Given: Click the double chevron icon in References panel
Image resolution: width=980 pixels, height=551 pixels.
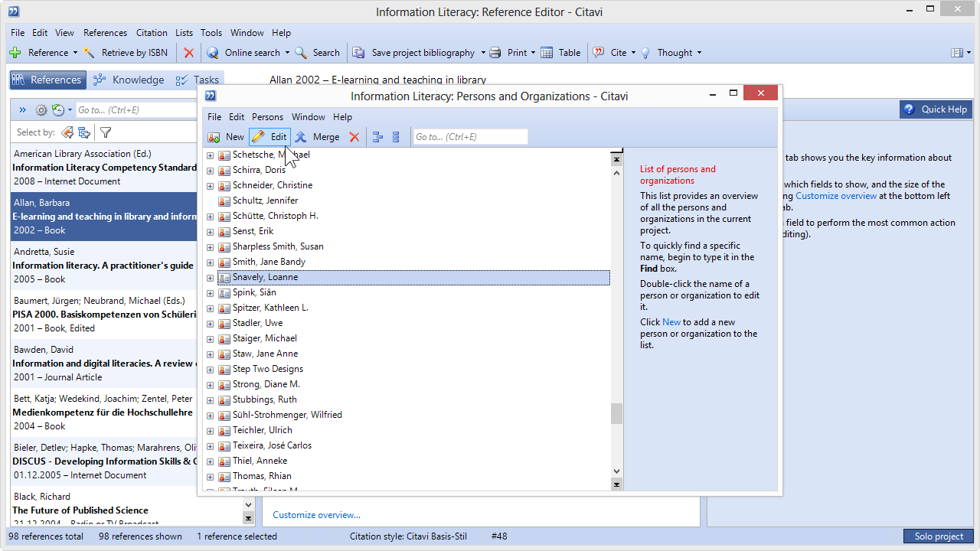Looking at the screenshot, I should [x=23, y=110].
